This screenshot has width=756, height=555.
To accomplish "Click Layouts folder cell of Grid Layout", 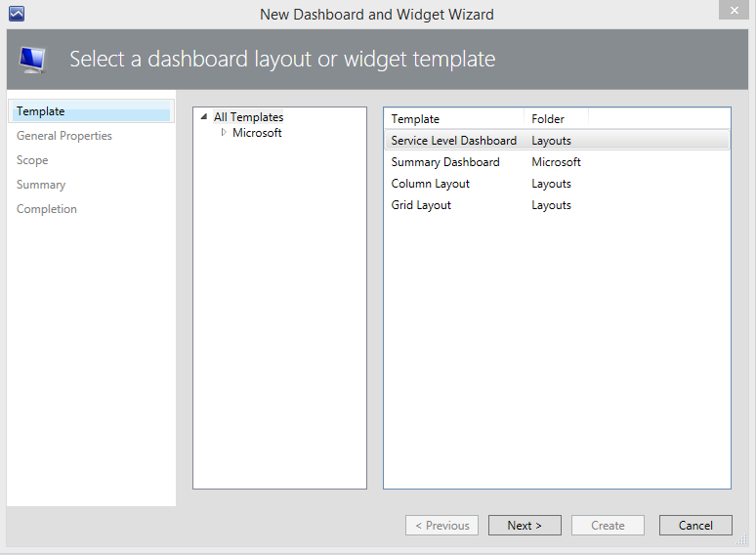I will (551, 205).
